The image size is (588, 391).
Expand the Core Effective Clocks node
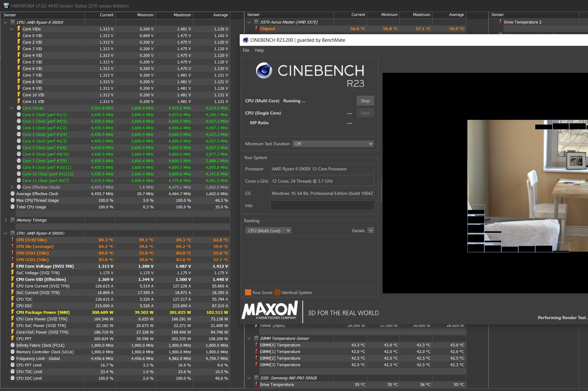pyautogui.click(x=12, y=187)
